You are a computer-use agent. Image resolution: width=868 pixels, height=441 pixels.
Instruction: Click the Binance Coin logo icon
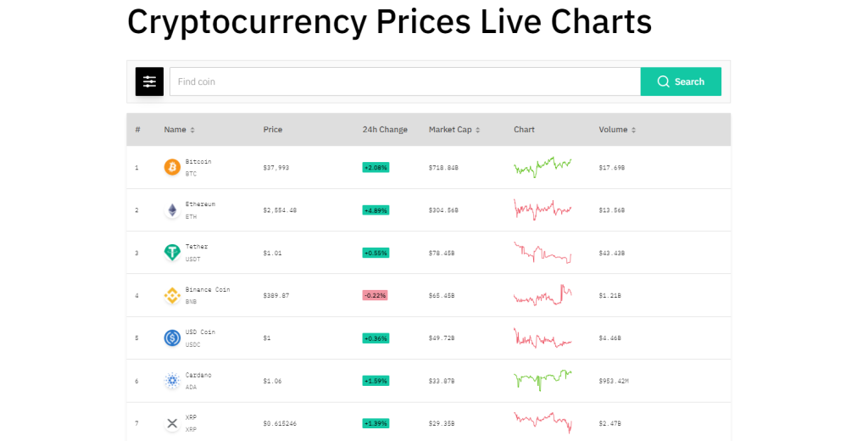[172, 295]
